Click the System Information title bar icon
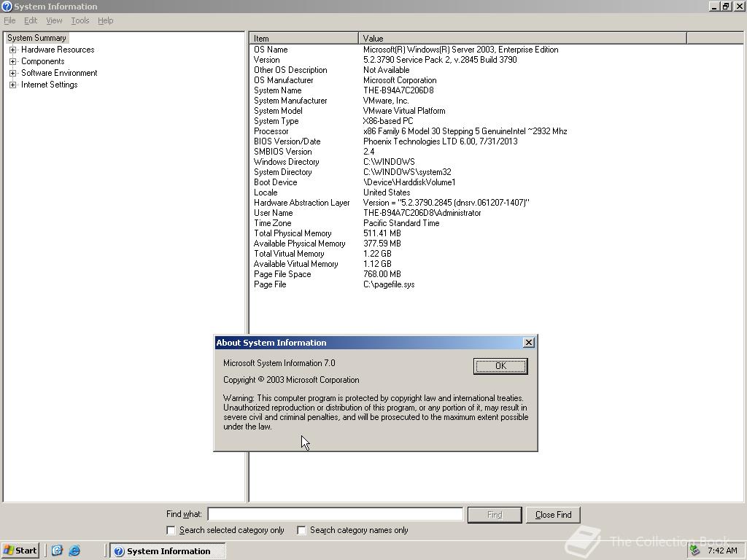 point(7,6)
